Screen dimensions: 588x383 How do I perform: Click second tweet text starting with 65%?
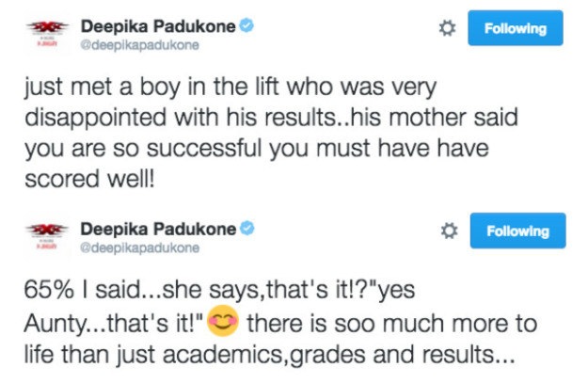coord(280,322)
